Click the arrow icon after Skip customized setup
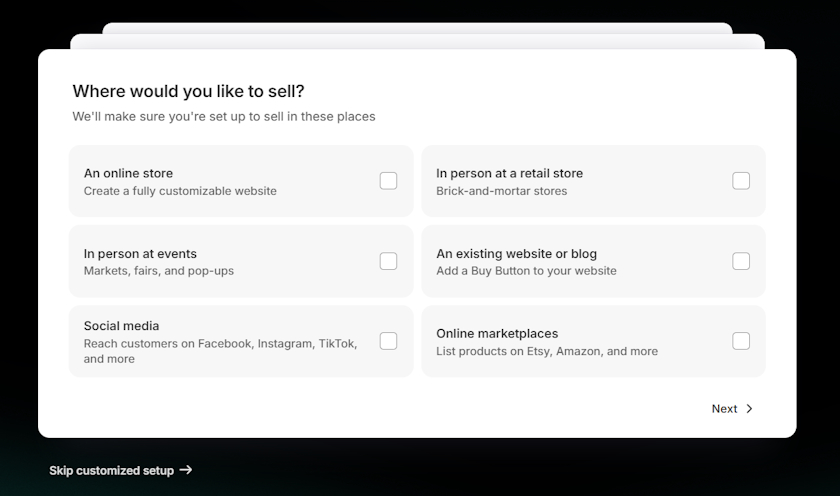This screenshot has width=840, height=496. pyautogui.click(x=186, y=470)
